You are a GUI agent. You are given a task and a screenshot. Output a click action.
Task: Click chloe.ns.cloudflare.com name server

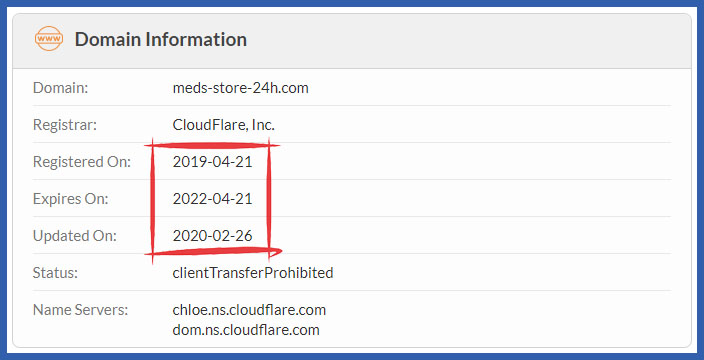click(249, 310)
